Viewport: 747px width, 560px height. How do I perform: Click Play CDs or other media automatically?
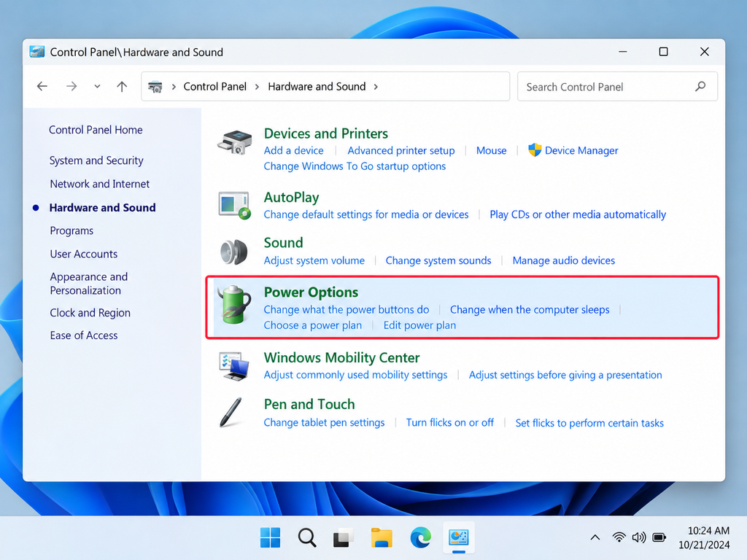click(578, 214)
